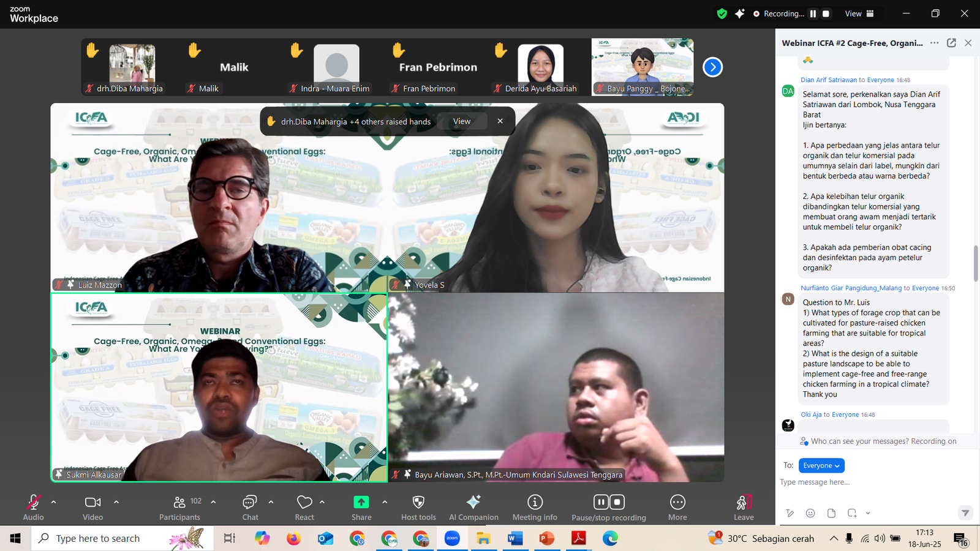Screen dimensions: 980x551
Task: Toggle camera with Video button
Action: [92, 503]
